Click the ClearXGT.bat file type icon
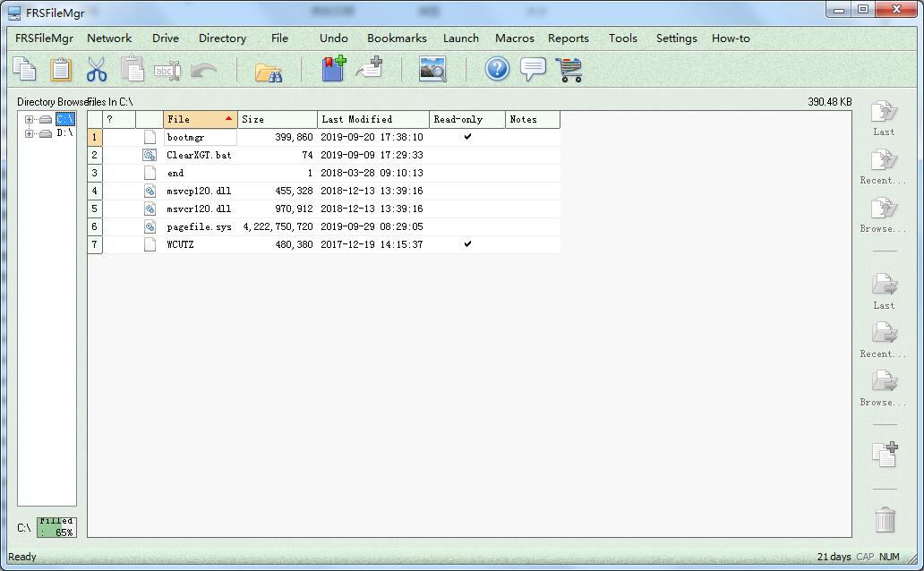The height and width of the screenshot is (571, 924). (150, 155)
